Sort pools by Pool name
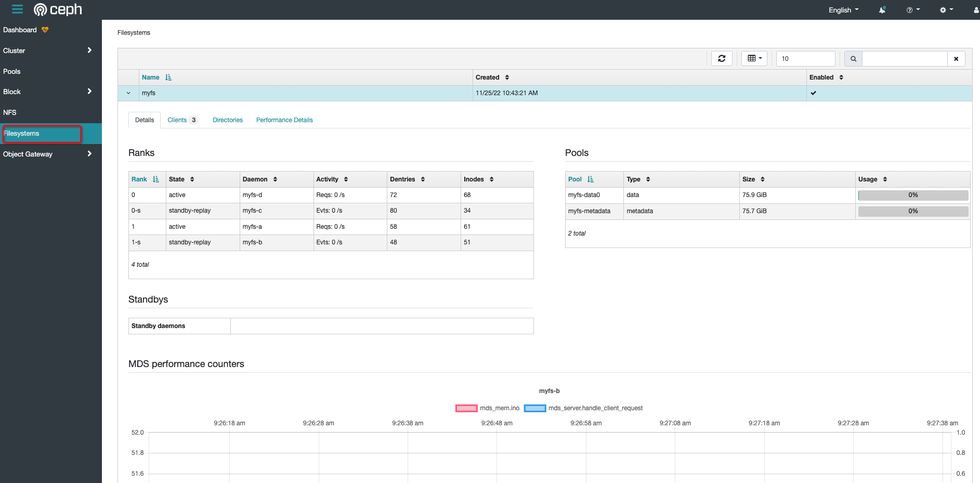This screenshot has width=980, height=483. tap(581, 179)
